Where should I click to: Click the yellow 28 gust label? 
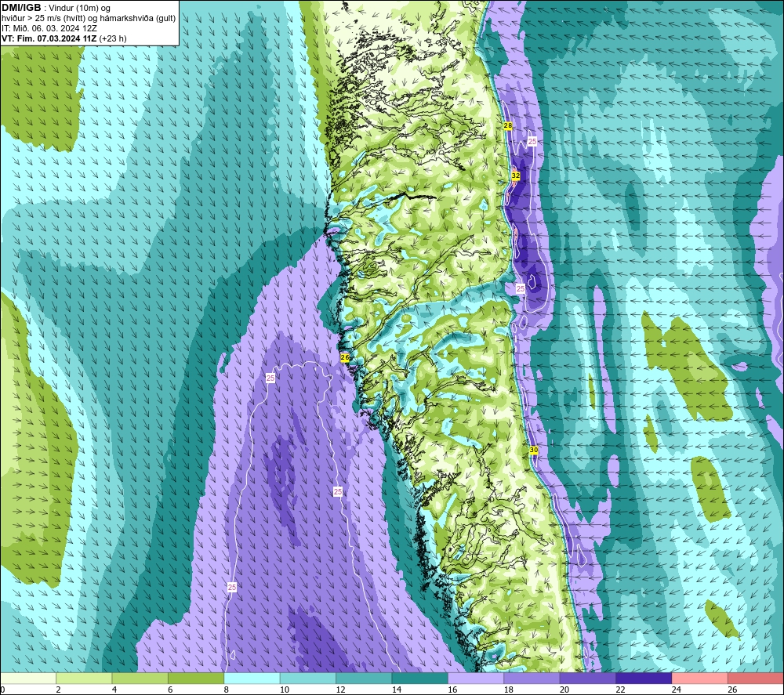coord(507,126)
